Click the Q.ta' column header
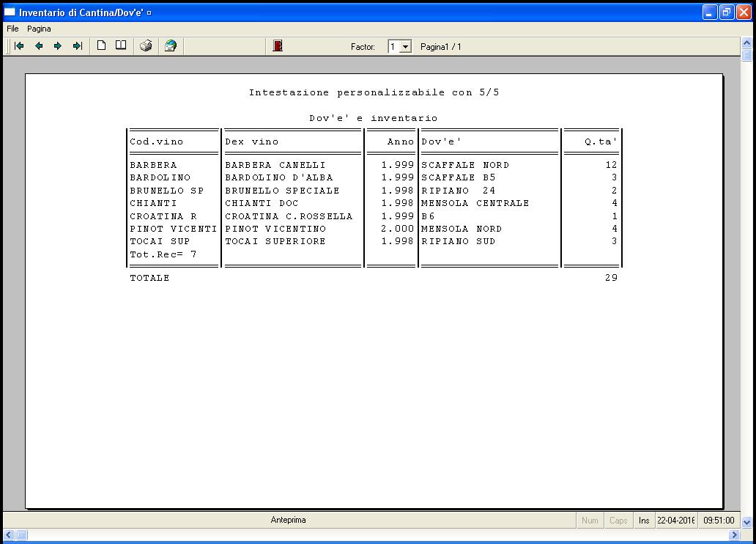The width and height of the screenshot is (756, 544). 601,141
